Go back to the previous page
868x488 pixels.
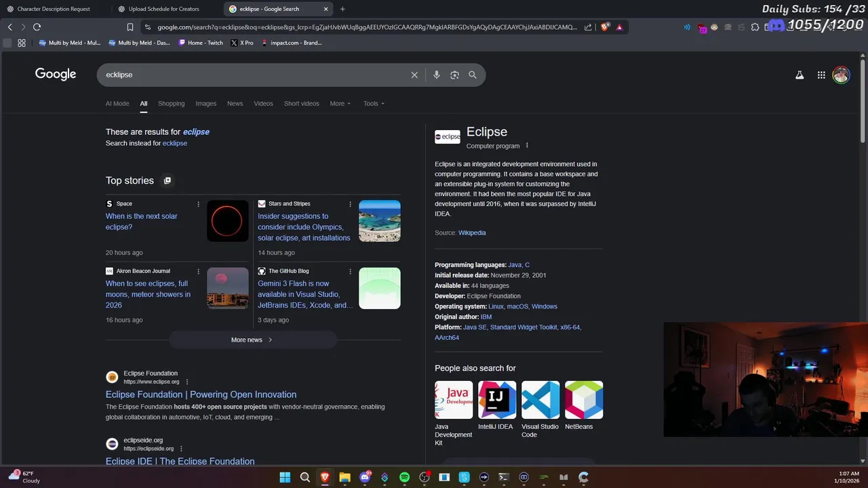tap(9, 27)
